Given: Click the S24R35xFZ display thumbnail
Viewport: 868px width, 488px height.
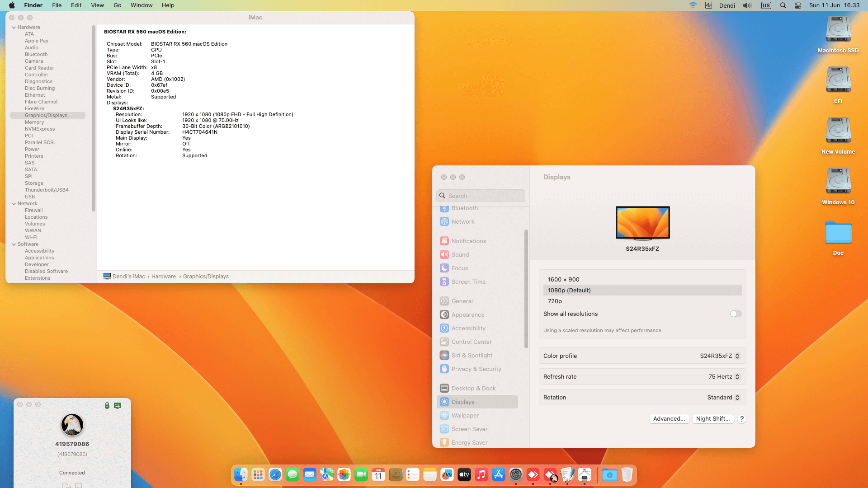Looking at the screenshot, I should tap(642, 223).
